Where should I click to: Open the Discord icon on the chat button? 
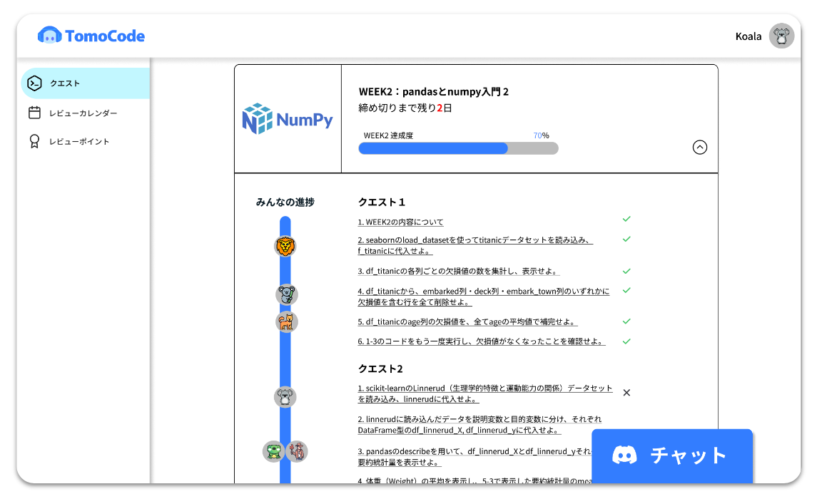pos(624,456)
